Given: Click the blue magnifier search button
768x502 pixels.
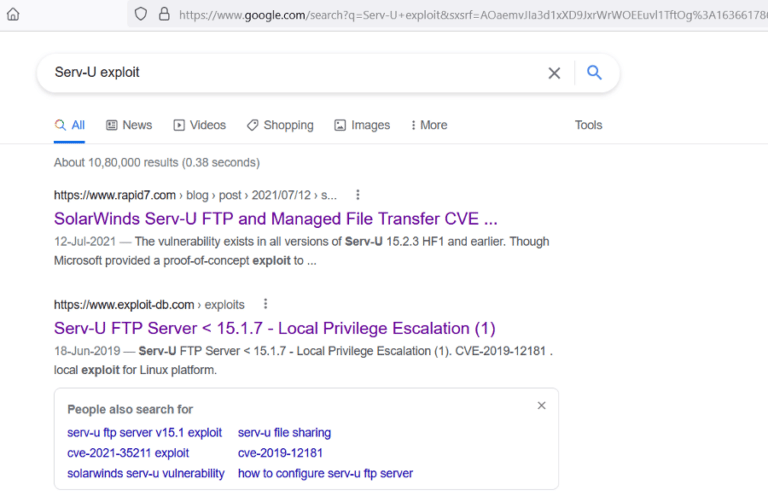Looking at the screenshot, I should coord(595,73).
